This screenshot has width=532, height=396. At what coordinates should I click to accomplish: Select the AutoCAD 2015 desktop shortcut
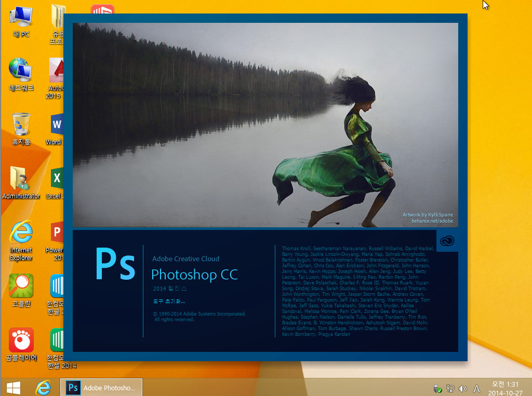click(55, 78)
